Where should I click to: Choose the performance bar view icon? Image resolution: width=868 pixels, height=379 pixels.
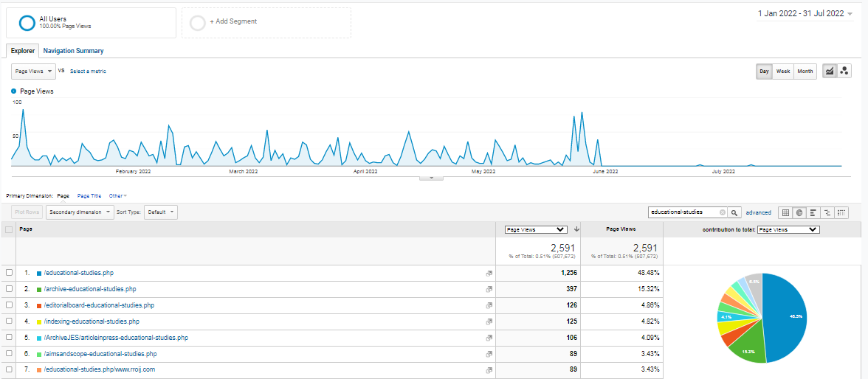tap(813, 212)
